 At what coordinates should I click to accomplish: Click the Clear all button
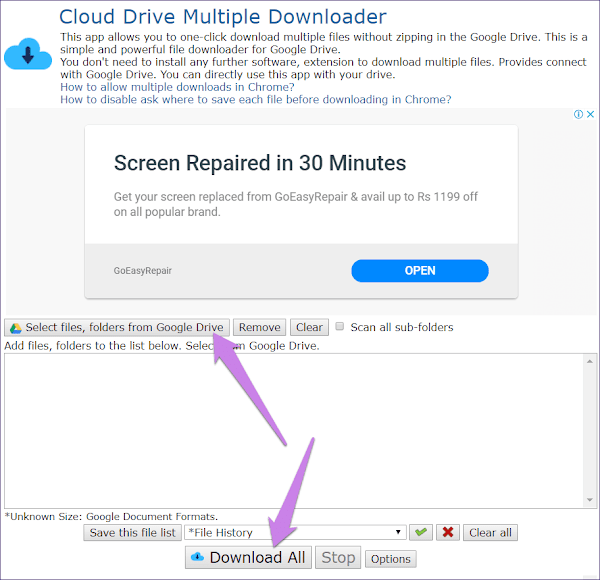click(x=490, y=533)
